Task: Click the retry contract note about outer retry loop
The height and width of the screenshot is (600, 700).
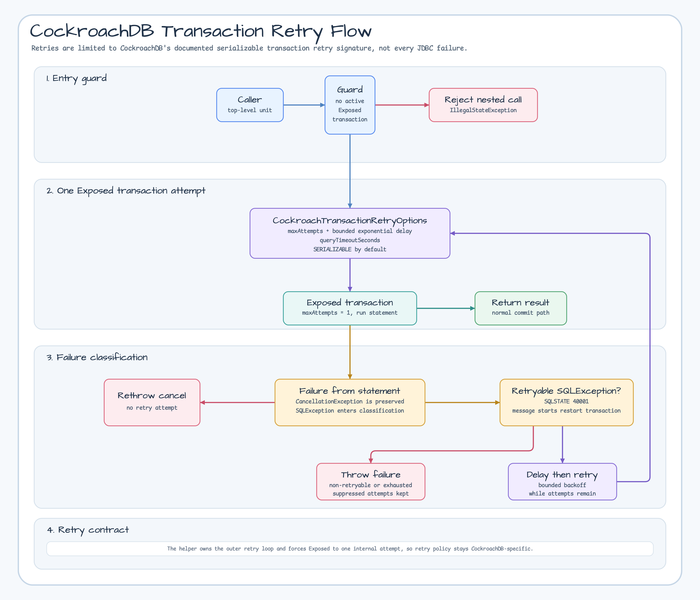Action: point(350,549)
